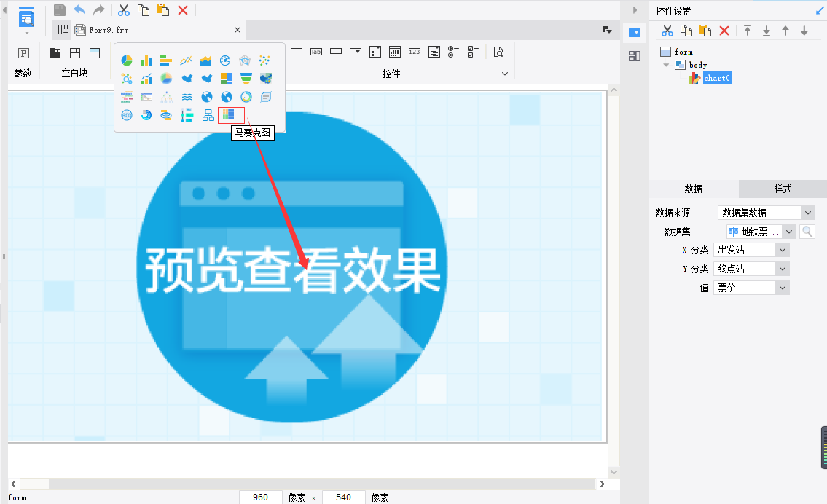
Task: Choose the combined column-line chart icon
Action: pyautogui.click(x=146, y=79)
